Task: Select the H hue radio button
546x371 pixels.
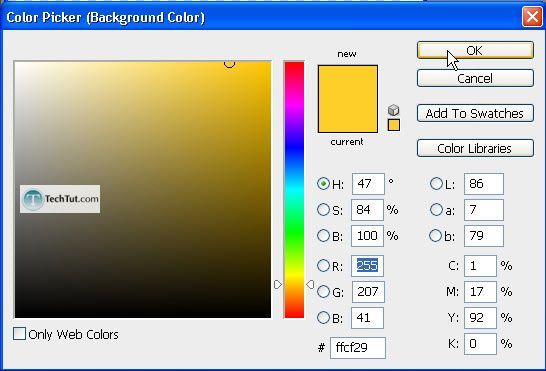Action: [323, 183]
